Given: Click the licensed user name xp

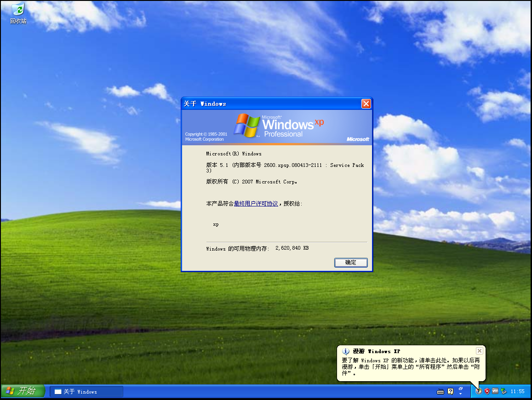Looking at the screenshot, I should pos(216,224).
